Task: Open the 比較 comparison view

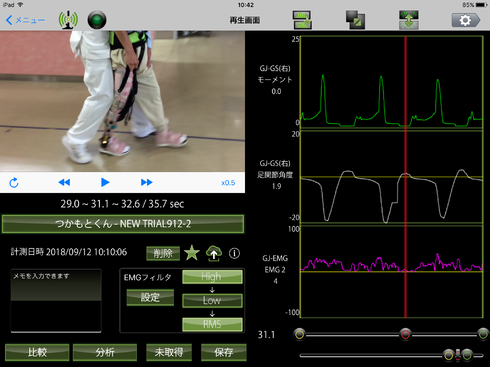Action: pos(37,352)
